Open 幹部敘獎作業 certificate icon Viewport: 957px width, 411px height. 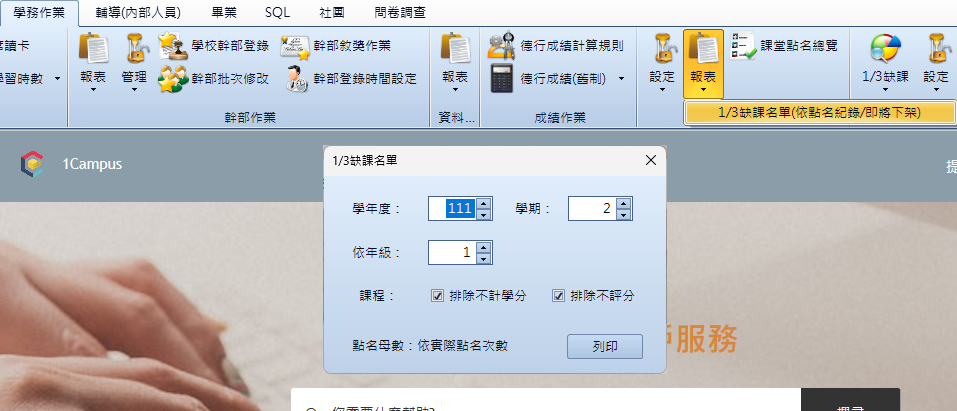click(295, 46)
